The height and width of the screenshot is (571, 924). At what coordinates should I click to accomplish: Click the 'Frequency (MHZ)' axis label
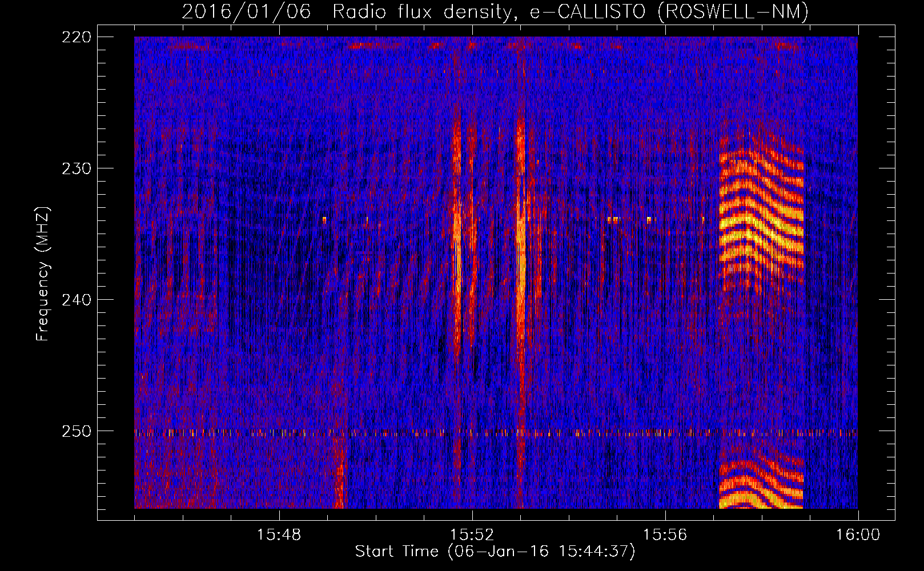(x=43, y=274)
